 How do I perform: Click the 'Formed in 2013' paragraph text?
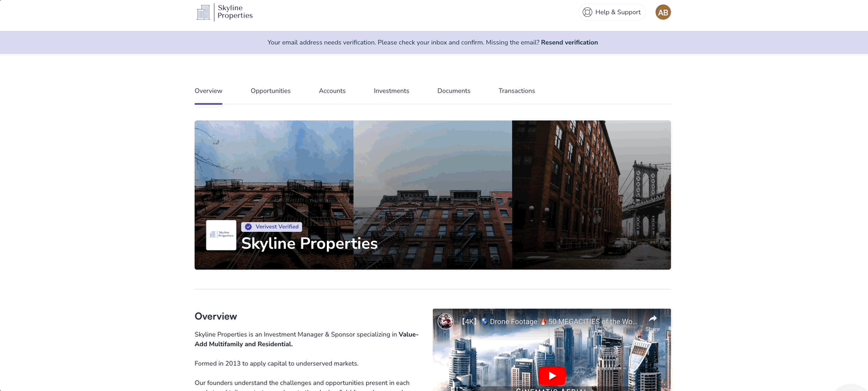277,364
